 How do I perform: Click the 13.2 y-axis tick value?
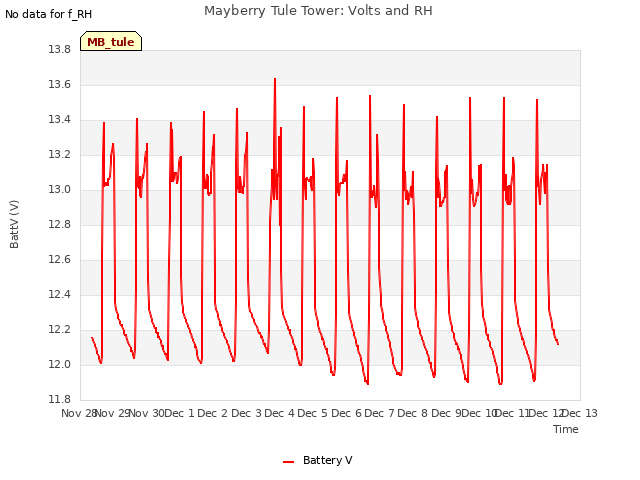[60, 155]
